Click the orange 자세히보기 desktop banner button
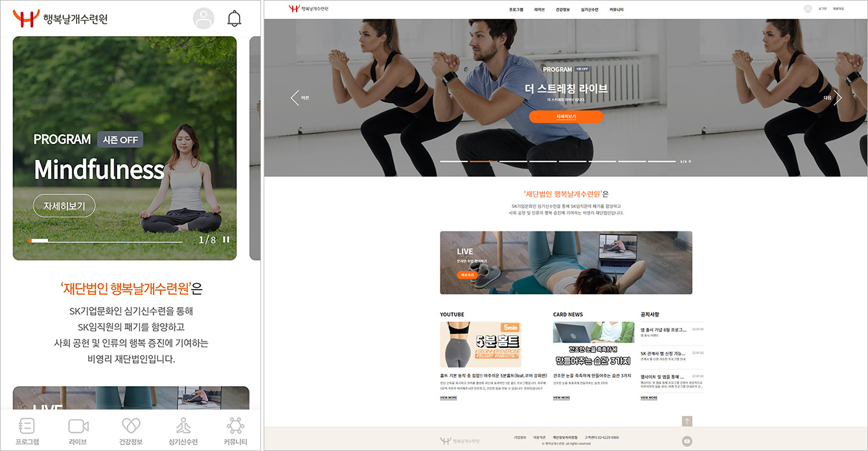The image size is (868, 451). click(565, 117)
